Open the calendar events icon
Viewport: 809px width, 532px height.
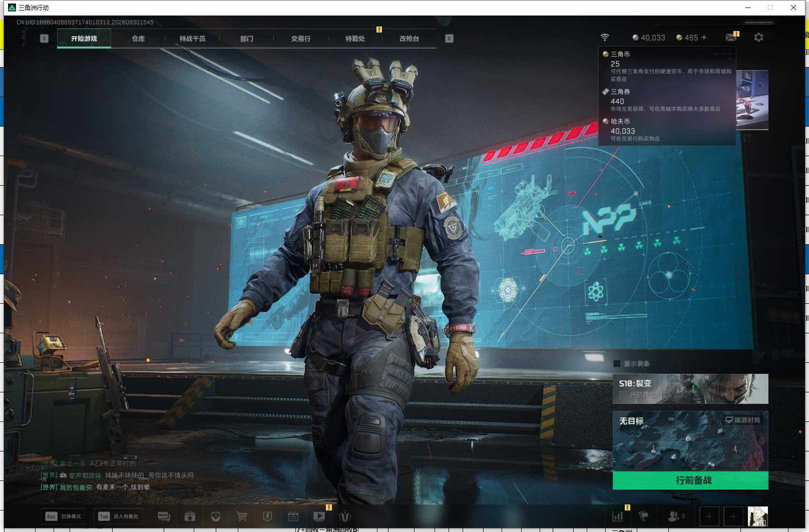[x=293, y=516]
